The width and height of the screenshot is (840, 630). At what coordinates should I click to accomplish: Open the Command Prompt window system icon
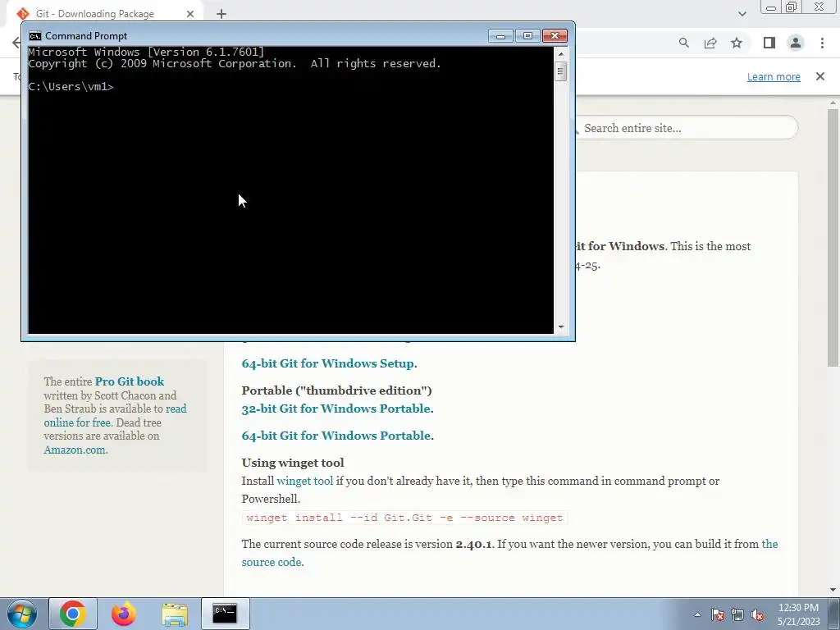pyautogui.click(x=34, y=36)
